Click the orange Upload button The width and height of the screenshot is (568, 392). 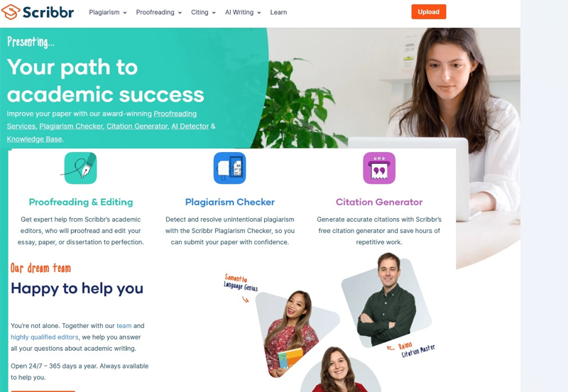click(x=429, y=12)
